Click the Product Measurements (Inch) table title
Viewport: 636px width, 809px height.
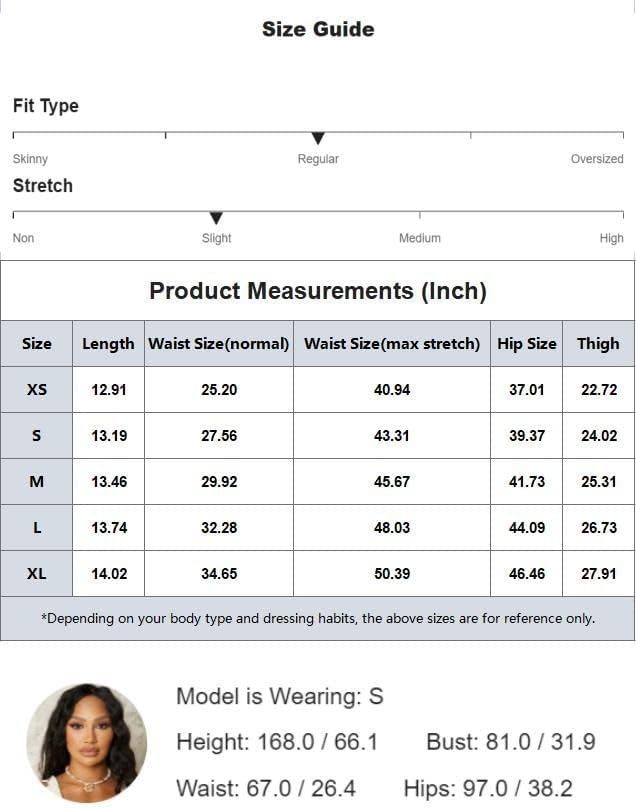click(318, 291)
